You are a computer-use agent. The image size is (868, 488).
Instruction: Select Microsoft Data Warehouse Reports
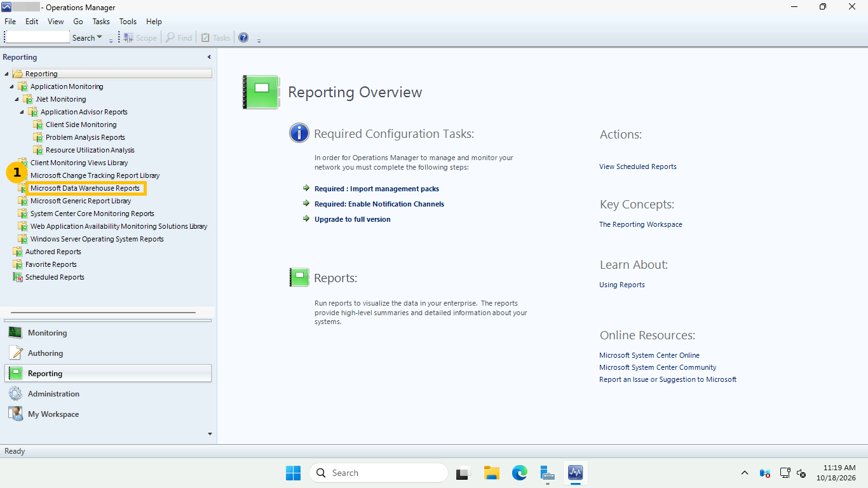click(x=85, y=188)
